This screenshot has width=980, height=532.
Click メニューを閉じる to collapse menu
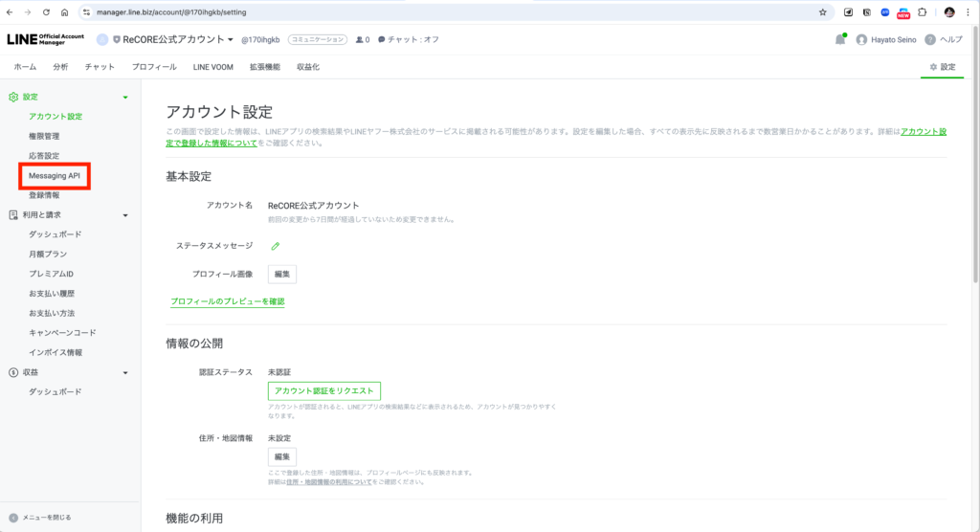pyautogui.click(x=40, y=518)
